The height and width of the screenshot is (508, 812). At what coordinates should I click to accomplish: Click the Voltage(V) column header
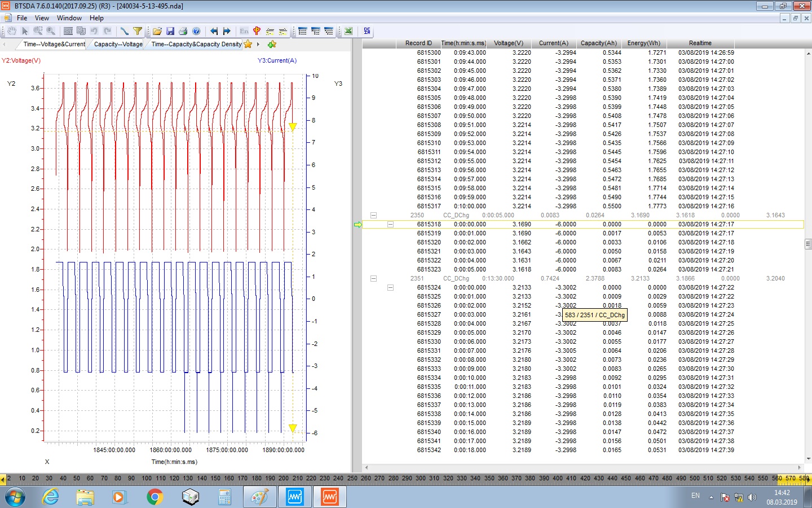508,43
